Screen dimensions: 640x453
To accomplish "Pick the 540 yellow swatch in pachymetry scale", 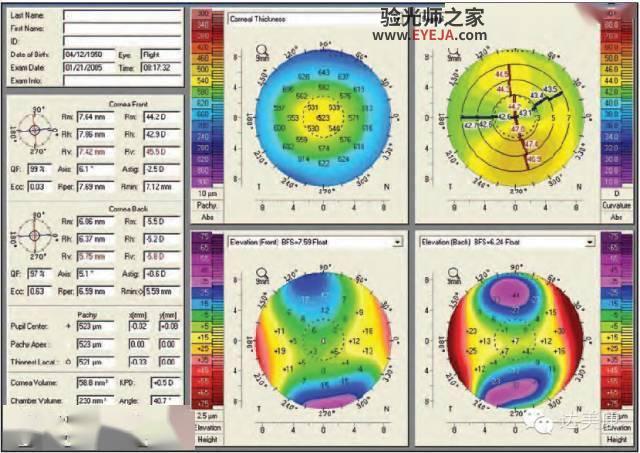I will click(203, 80).
